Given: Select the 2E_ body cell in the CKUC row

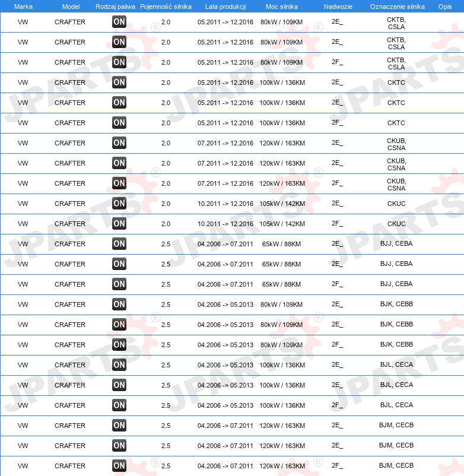Looking at the screenshot, I should 337,204.
